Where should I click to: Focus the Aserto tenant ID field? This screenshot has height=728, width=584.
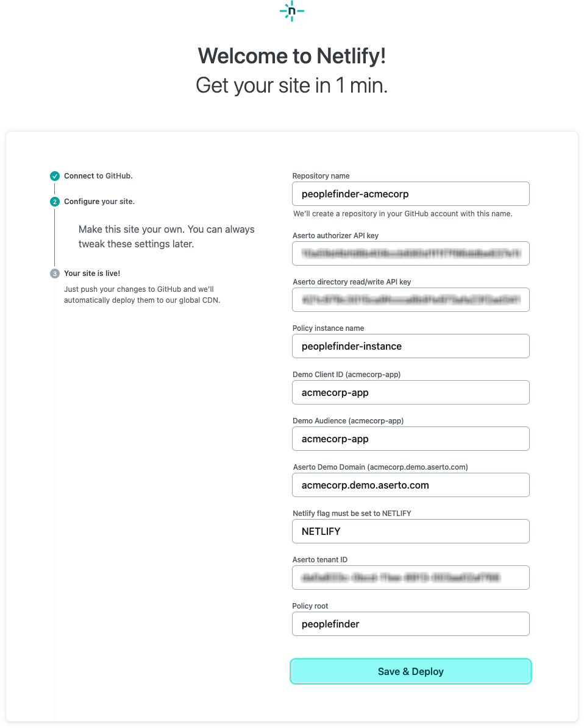tap(411, 578)
